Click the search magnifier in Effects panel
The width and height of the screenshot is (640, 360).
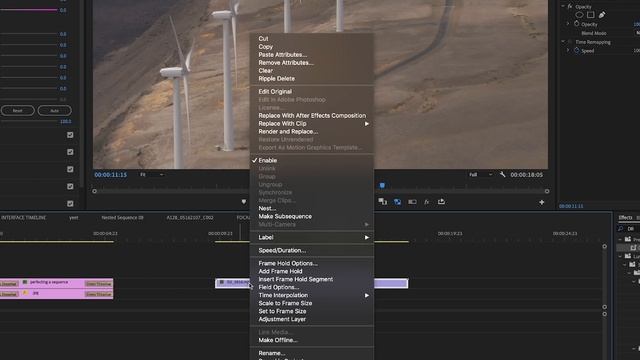click(x=621, y=229)
